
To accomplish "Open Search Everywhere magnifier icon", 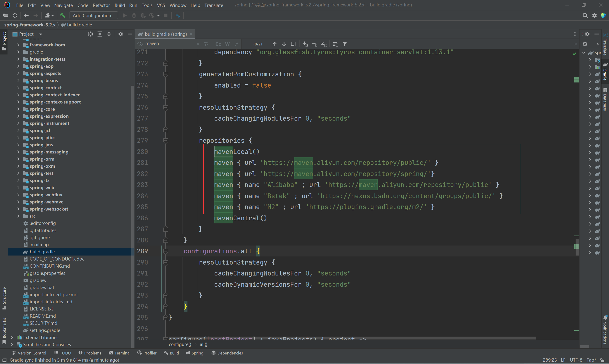I will click(x=585, y=15).
